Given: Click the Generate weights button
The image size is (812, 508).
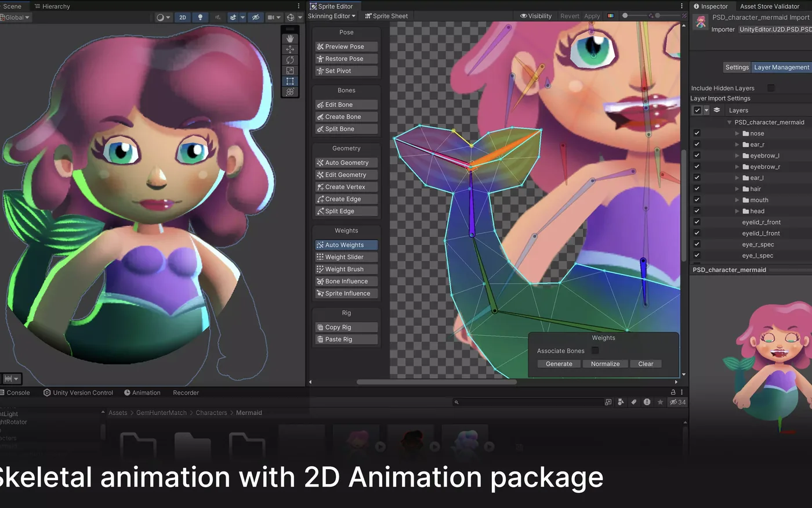Looking at the screenshot, I should (559, 364).
